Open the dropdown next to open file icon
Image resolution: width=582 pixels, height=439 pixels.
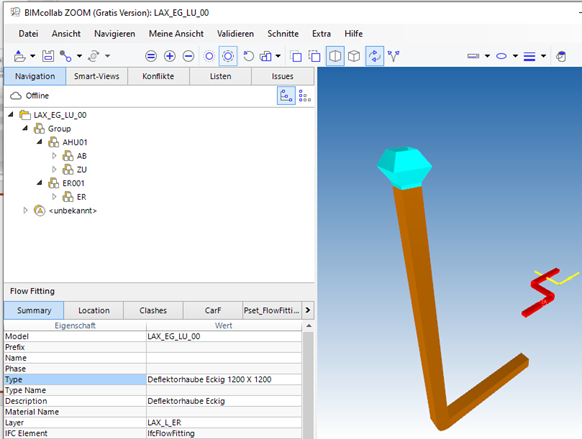pos(33,56)
